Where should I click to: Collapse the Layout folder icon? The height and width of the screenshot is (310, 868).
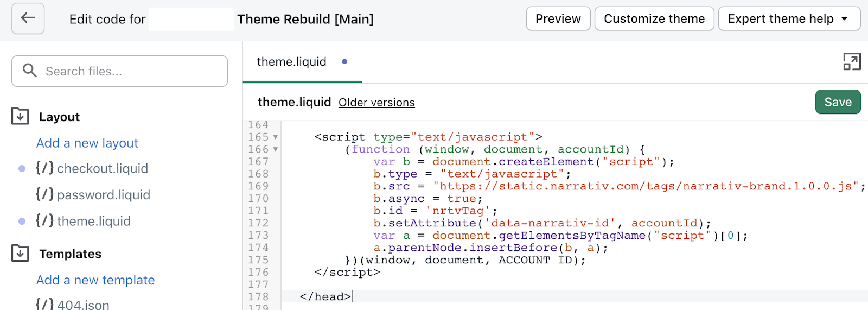point(20,116)
